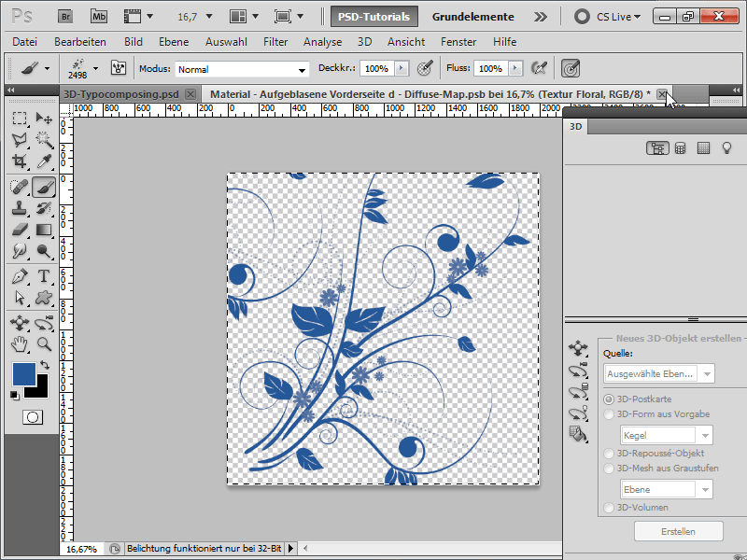
Task: Select the Zoom tool
Action: click(x=44, y=344)
